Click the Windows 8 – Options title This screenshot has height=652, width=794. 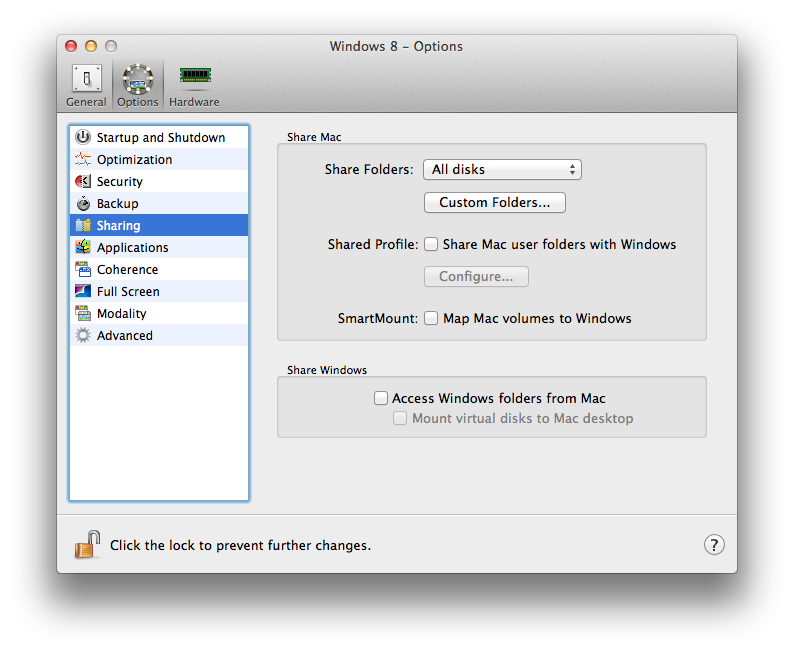[396, 46]
